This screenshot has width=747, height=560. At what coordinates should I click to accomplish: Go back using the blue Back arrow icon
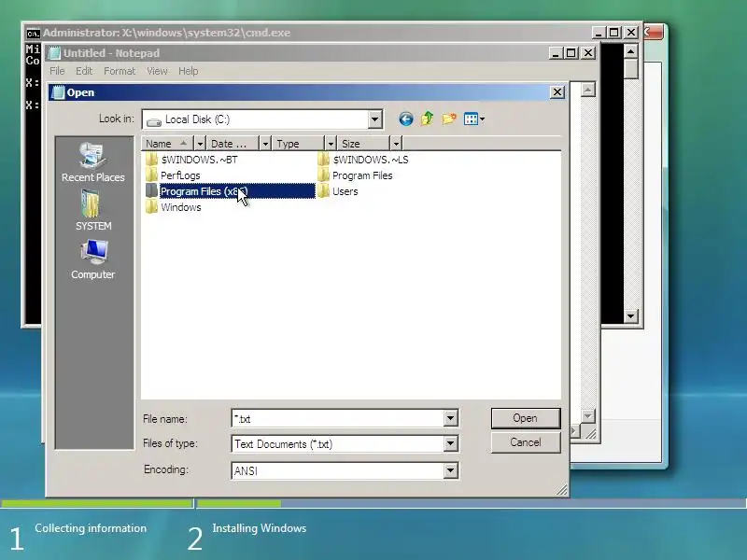(x=406, y=119)
